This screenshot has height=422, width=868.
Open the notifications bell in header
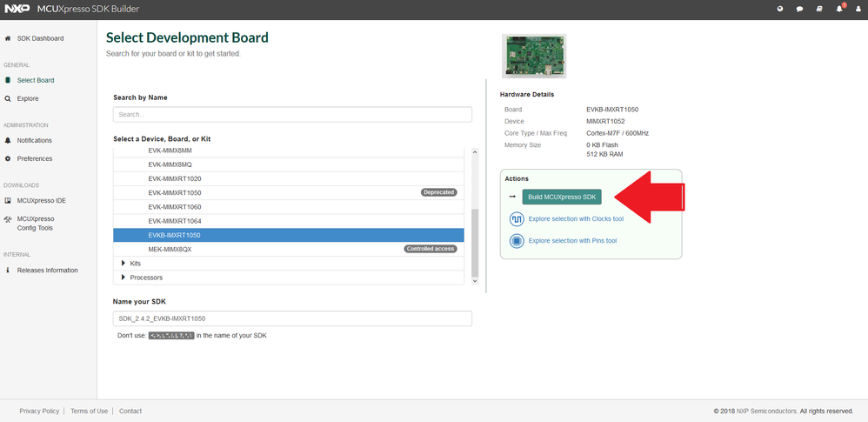coord(840,9)
